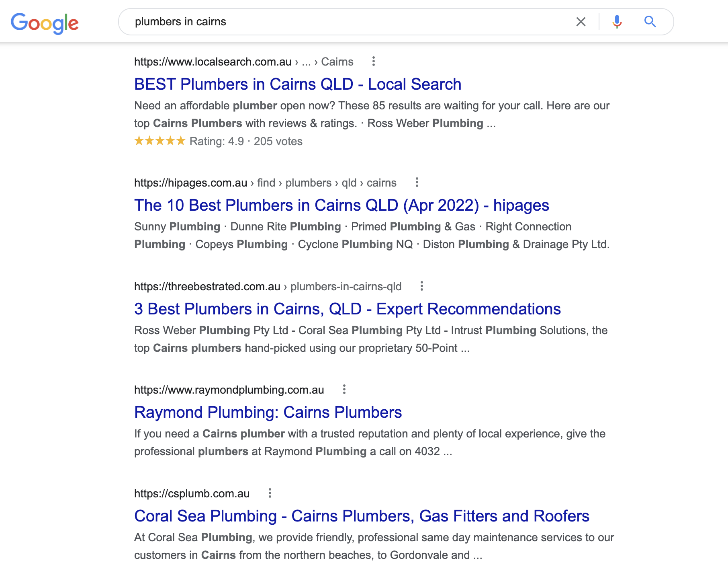Viewport: 728px width, 583px height.
Task: Open the three-dot menu beside the csplumb.com.au result
Action: coord(270,493)
